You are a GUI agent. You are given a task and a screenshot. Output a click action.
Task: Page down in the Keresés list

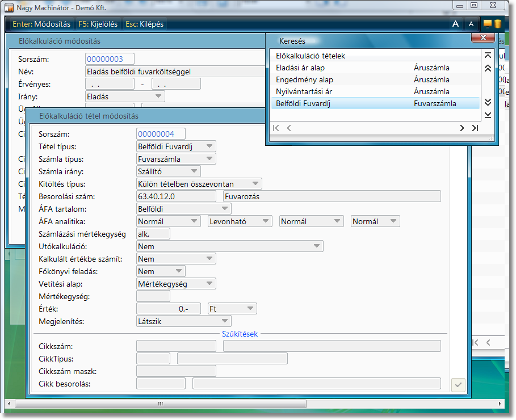click(x=487, y=103)
